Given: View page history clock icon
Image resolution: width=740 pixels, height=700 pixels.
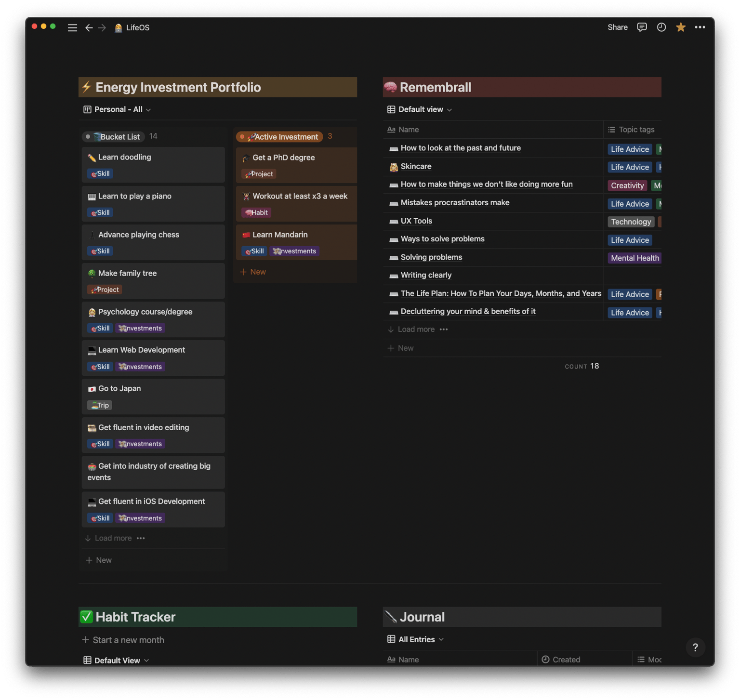Looking at the screenshot, I should pyautogui.click(x=661, y=27).
